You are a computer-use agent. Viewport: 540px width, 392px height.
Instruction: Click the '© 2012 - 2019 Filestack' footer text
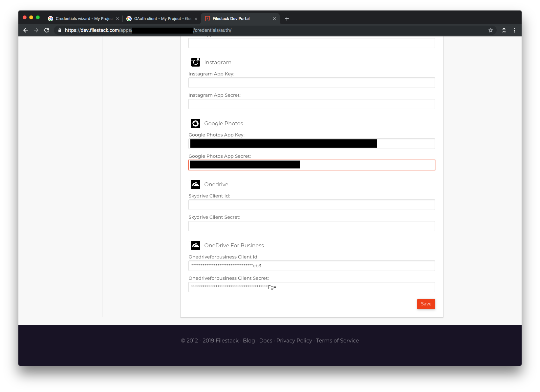coord(210,340)
